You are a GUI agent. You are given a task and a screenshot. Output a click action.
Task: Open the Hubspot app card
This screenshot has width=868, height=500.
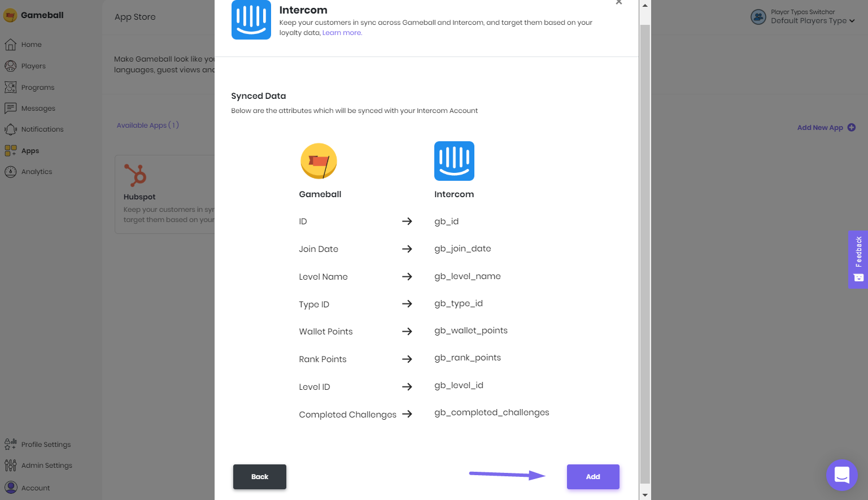164,194
